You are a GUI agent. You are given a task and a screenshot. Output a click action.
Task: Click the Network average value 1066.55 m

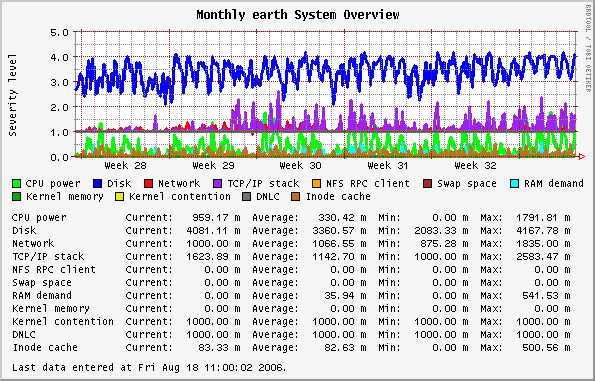339,244
